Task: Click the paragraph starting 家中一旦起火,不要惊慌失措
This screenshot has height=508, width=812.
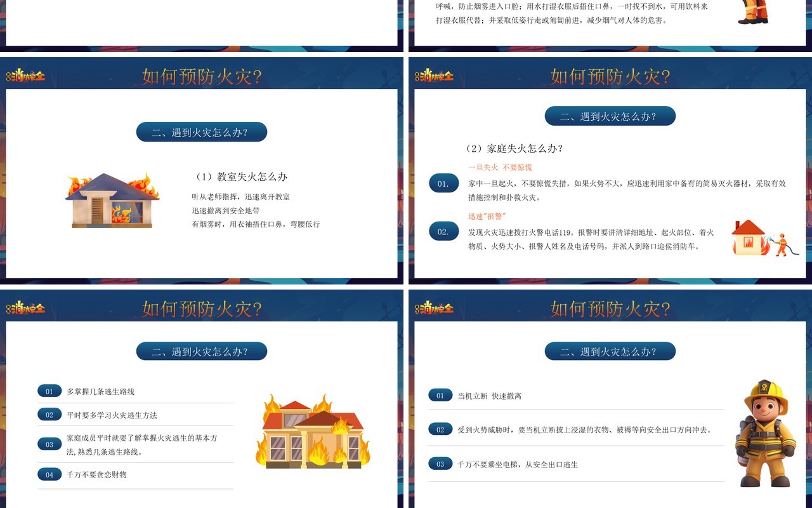Action: [627, 190]
